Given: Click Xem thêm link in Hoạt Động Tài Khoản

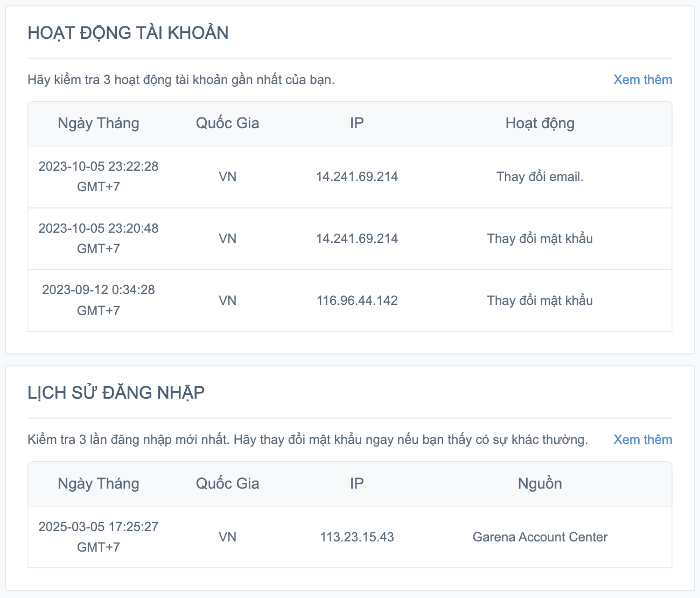Looking at the screenshot, I should [642, 80].
